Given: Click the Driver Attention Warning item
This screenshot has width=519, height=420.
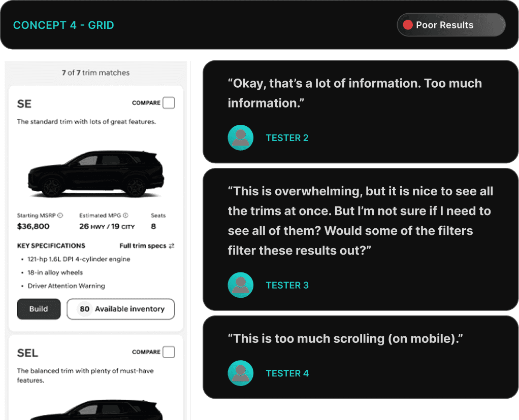Looking at the screenshot, I should tap(66, 286).
